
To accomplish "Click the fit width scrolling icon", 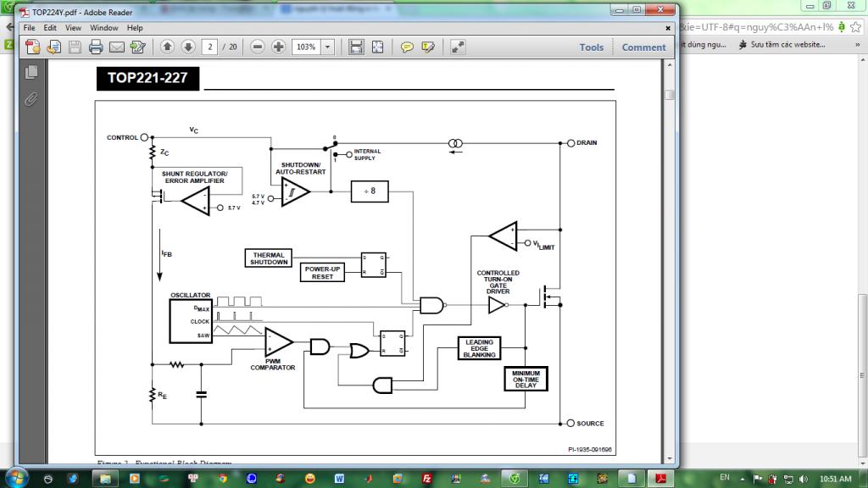I will 356,47.
